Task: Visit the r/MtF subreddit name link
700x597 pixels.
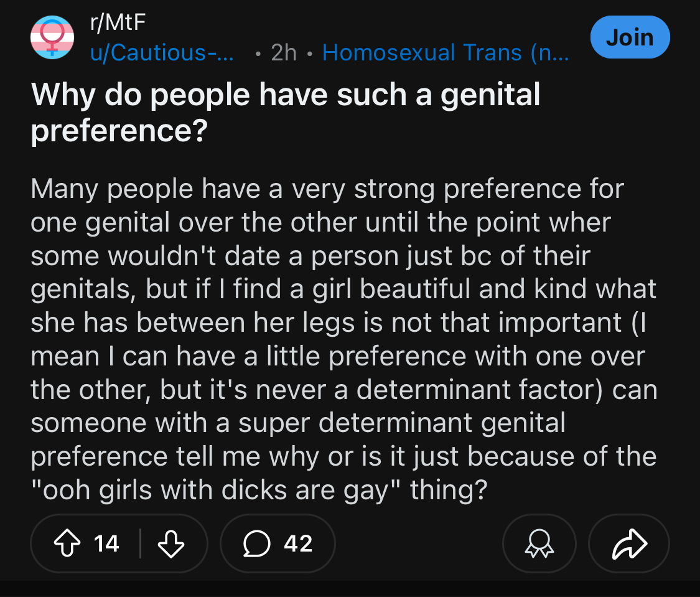Action: pos(118,22)
